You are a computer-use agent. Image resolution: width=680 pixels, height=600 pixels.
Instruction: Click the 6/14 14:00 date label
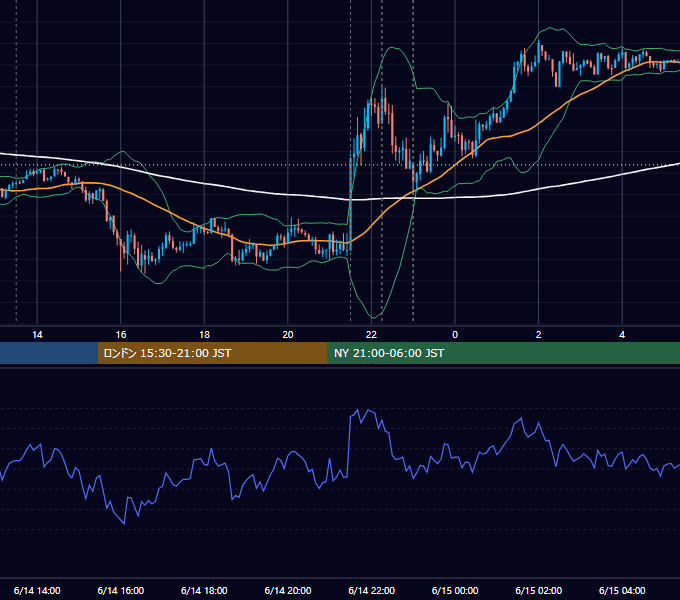pyautogui.click(x=37, y=590)
